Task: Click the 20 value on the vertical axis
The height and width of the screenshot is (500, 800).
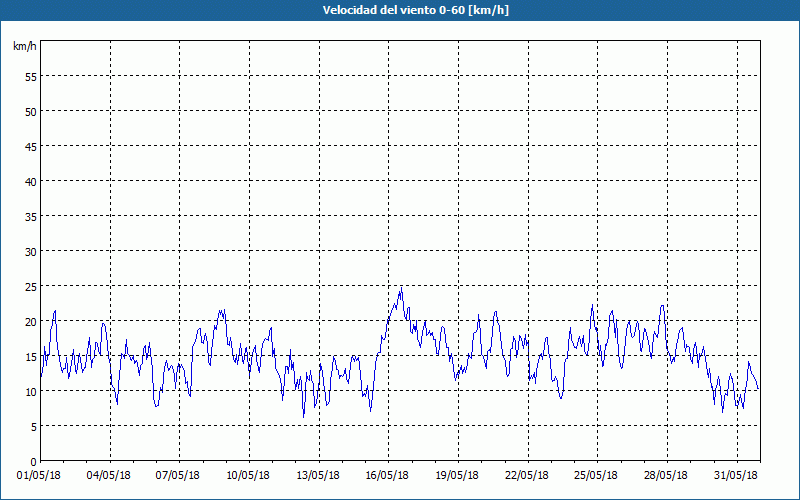Action: [x=31, y=321]
